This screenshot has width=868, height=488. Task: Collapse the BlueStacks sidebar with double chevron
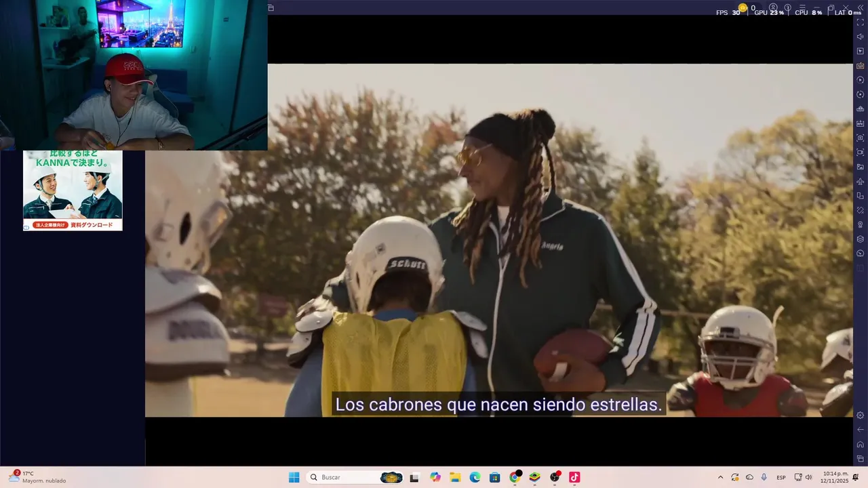[861, 7]
